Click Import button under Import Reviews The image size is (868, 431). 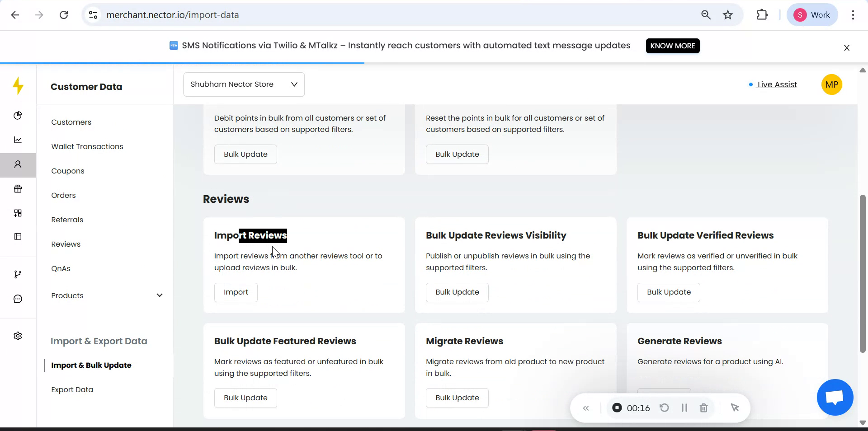point(236,292)
